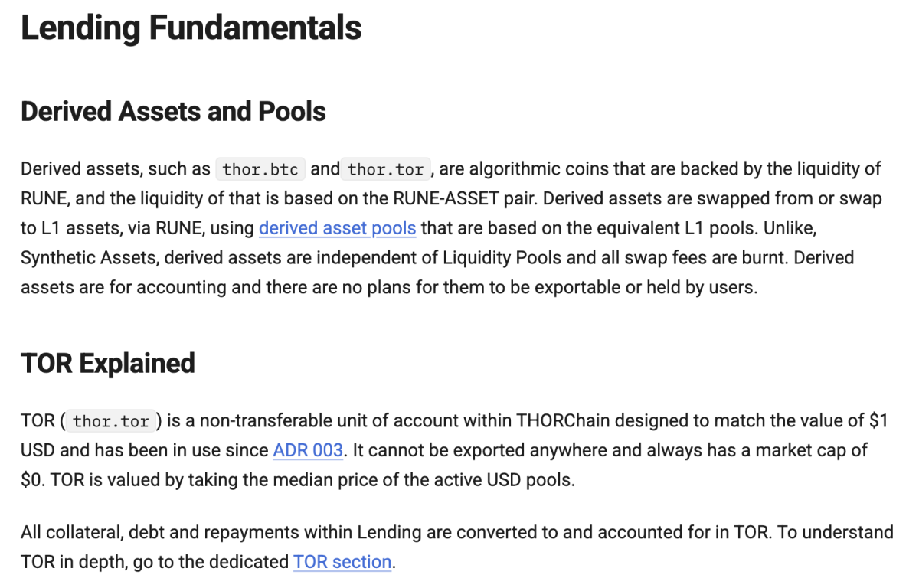Open the "ADR 003" link

point(308,450)
